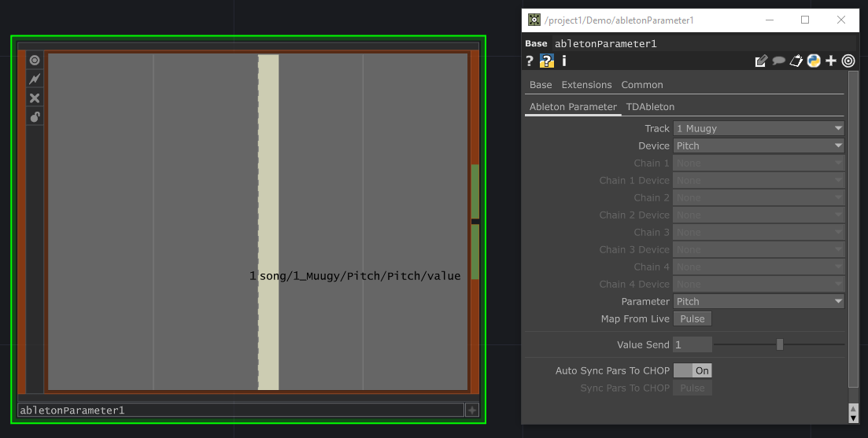
Task: Click the scrollbar down arrow
Action: [853, 418]
